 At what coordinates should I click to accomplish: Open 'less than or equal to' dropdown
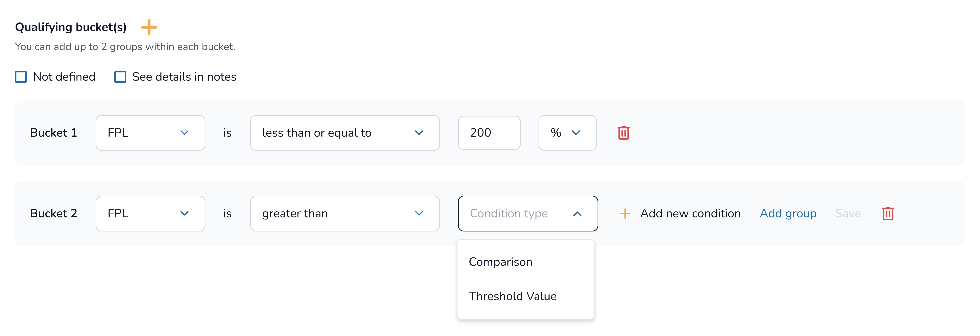344,133
